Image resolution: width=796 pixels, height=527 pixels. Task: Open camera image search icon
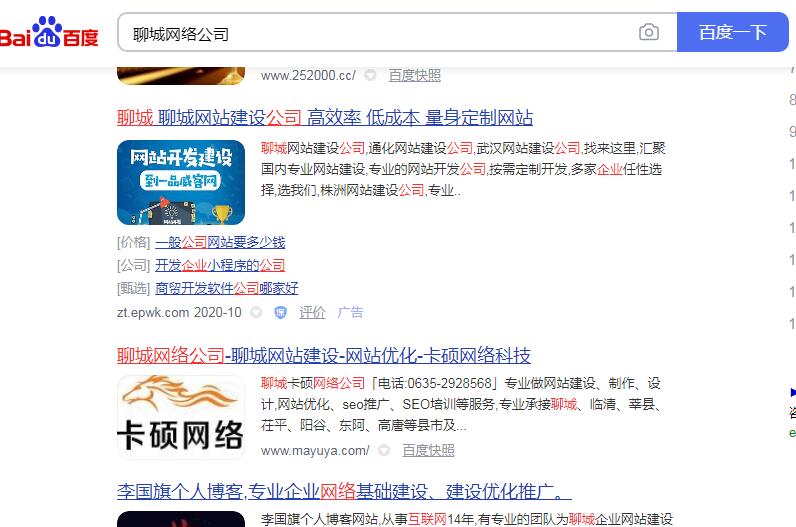coord(649,32)
